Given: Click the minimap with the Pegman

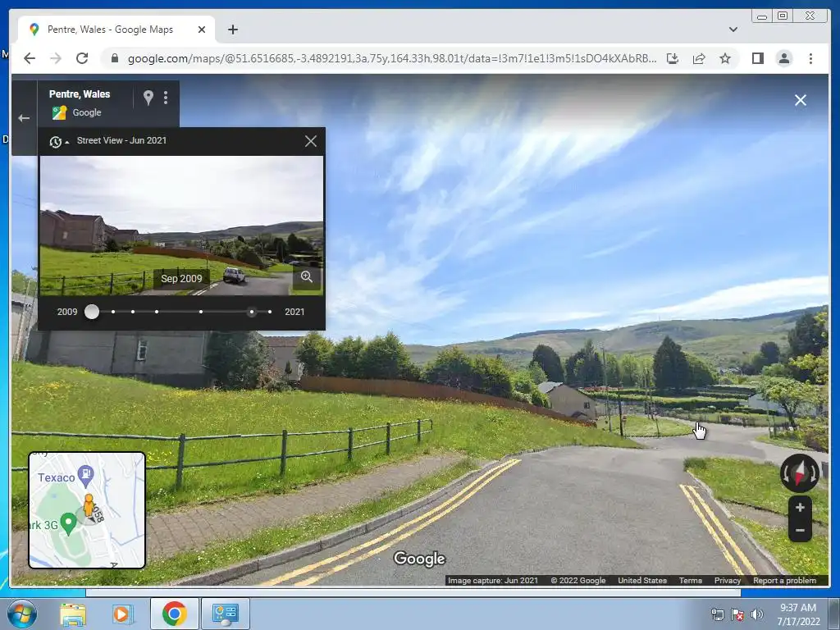Looking at the screenshot, I should pyautogui.click(x=87, y=510).
